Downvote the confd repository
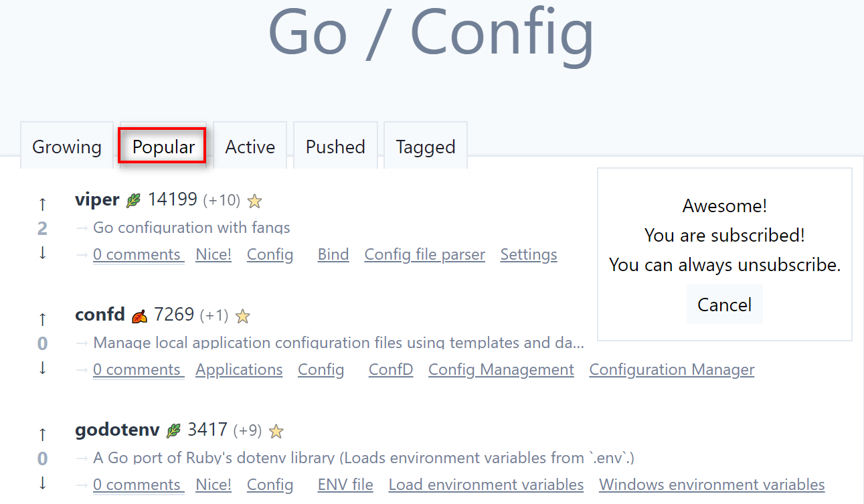Screen dimensions: 864x504 point(43,368)
